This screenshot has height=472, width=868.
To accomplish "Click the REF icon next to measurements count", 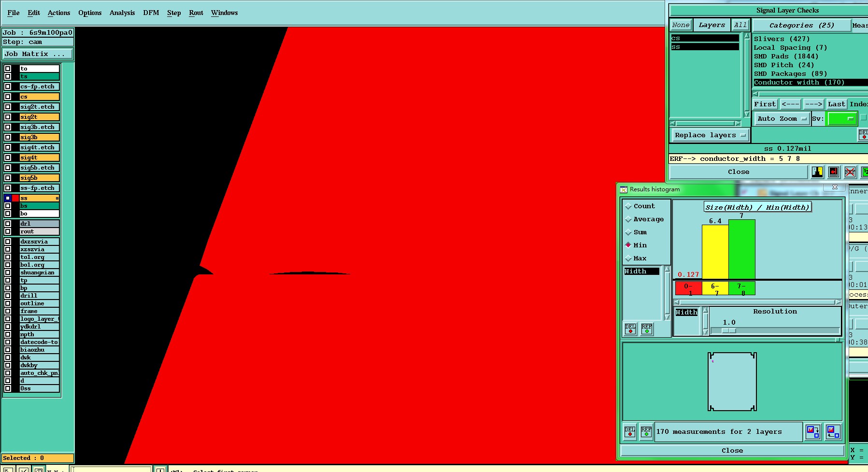I will click(x=646, y=431).
